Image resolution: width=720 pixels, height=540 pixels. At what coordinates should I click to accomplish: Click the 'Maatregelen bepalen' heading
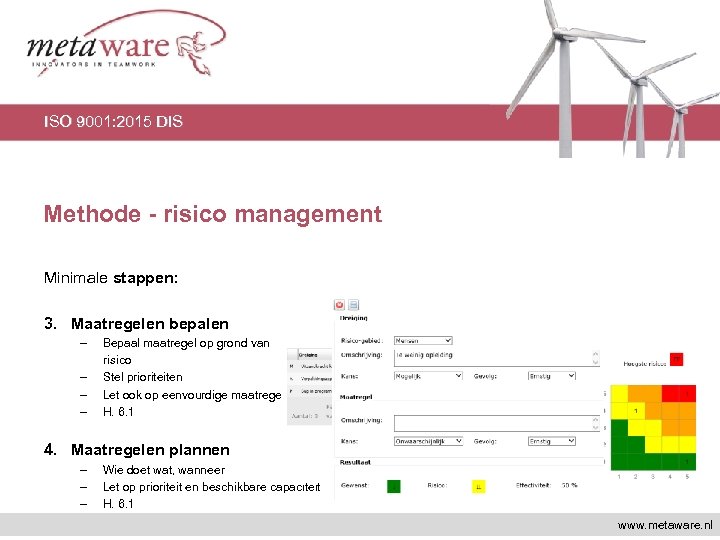click(x=150, y=324)
